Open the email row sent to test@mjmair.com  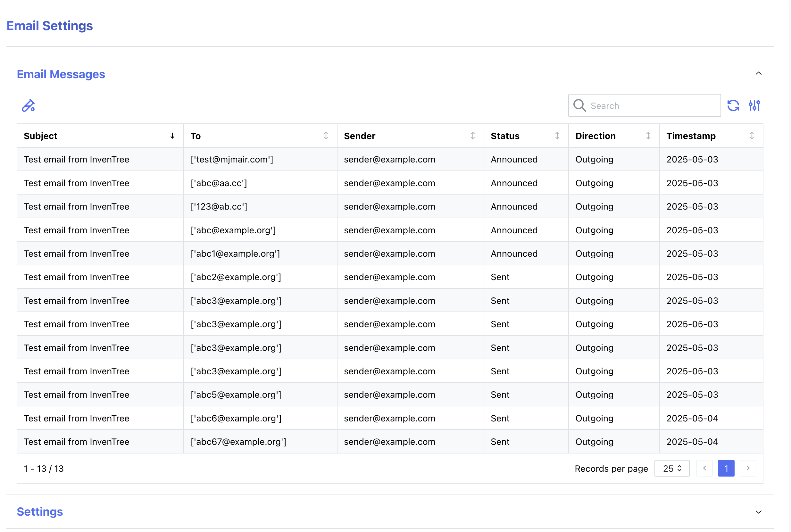point(231,160)
